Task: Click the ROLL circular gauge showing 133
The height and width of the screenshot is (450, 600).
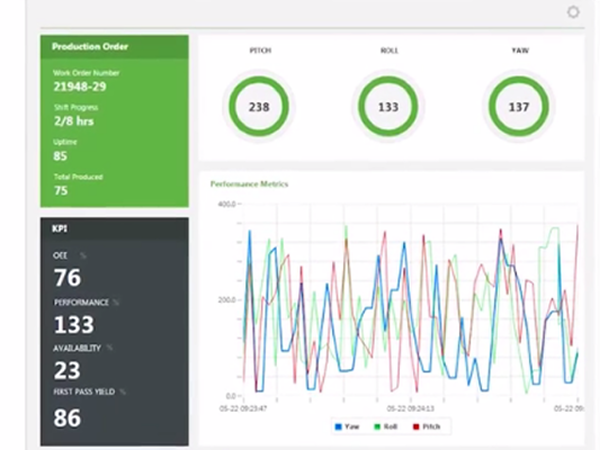Action: click(389, 107)
